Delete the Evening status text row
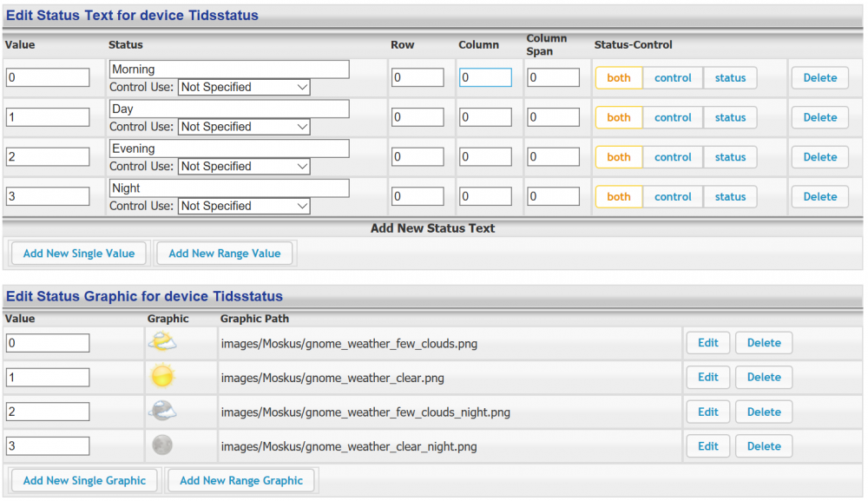 (819, 157)
